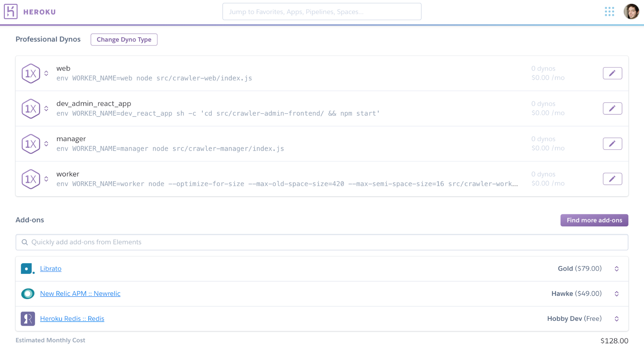The image size is (644, 351).
Task: Open plan selector for Heroku Redis Hobby Dev
Action: click(x=617, y=318)
